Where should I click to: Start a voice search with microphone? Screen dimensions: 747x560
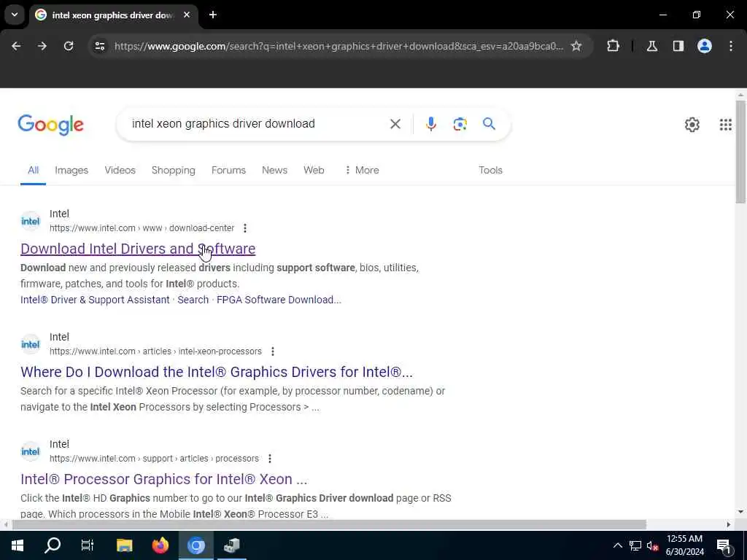(430, 124)
